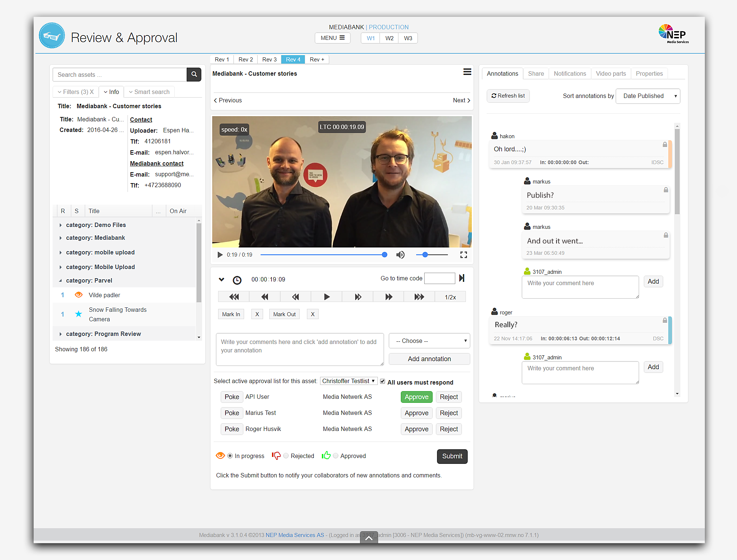Viewport: 737px width, 560px height.
Task: Expand category: Demo Files tree node
Action: pyautogui.click(x=61, y=225)
